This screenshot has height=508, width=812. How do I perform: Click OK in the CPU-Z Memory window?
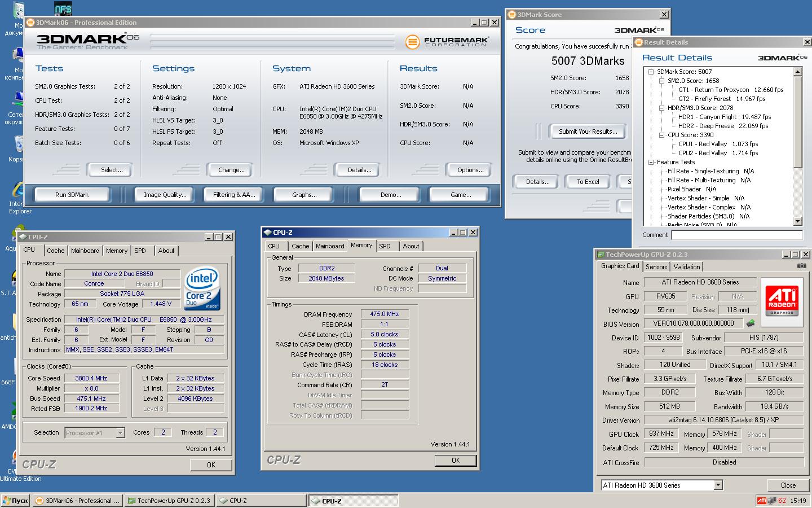[x=456, y=461]
